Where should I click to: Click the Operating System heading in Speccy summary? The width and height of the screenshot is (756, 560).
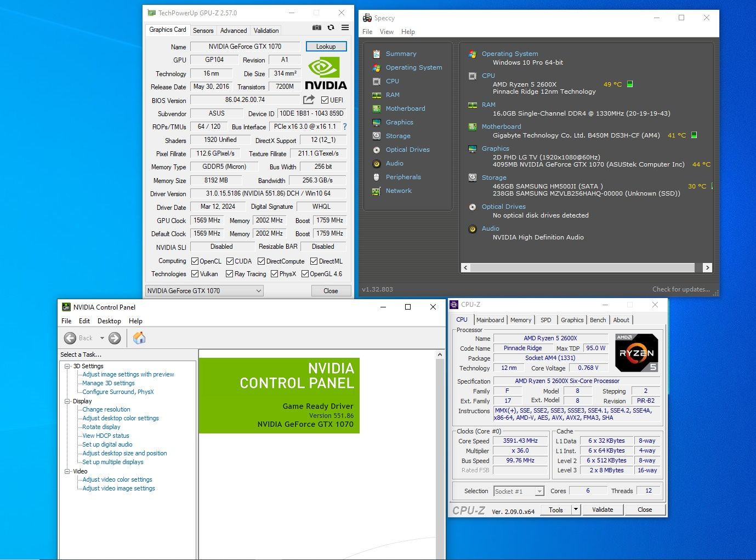click(x=510, y=54)
